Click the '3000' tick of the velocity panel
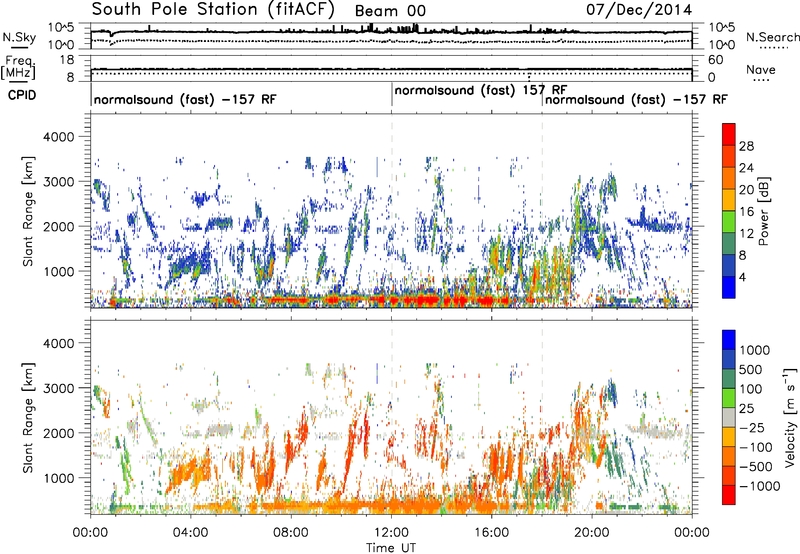This screenshot has height=554, width=800. pos(58,388)
